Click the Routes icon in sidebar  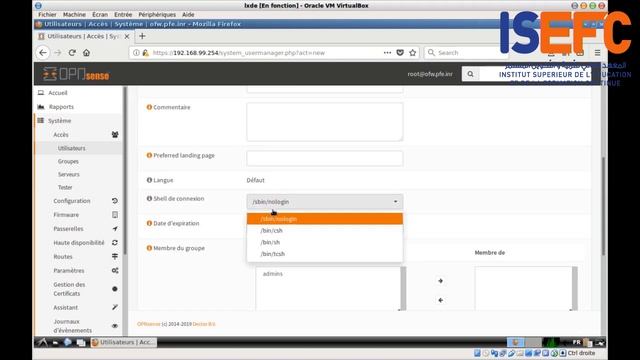115,256
